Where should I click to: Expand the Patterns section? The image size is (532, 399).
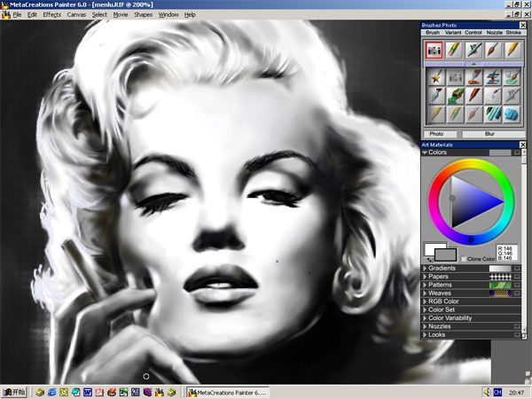[425, 285]
